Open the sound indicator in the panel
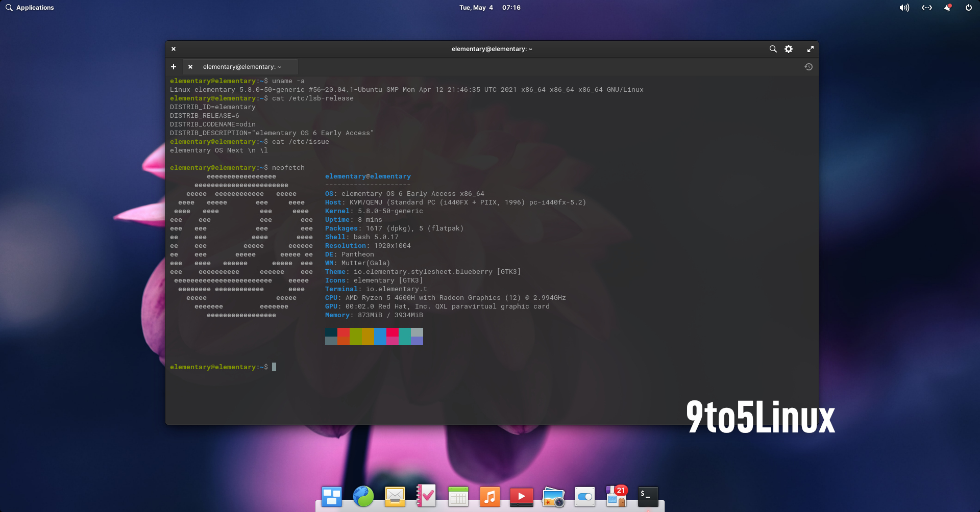980x512 pixels. [903, 8]
